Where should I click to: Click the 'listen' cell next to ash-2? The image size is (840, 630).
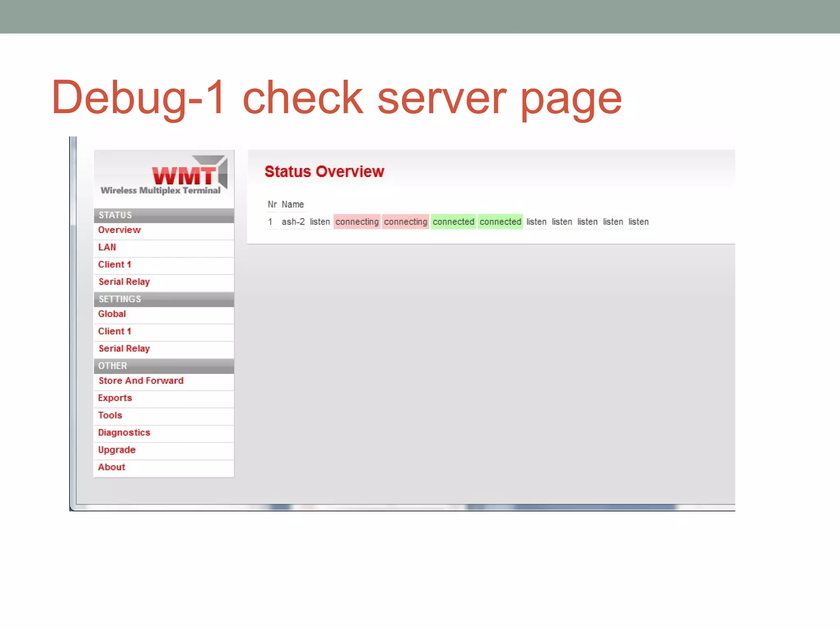coord(320,222)
